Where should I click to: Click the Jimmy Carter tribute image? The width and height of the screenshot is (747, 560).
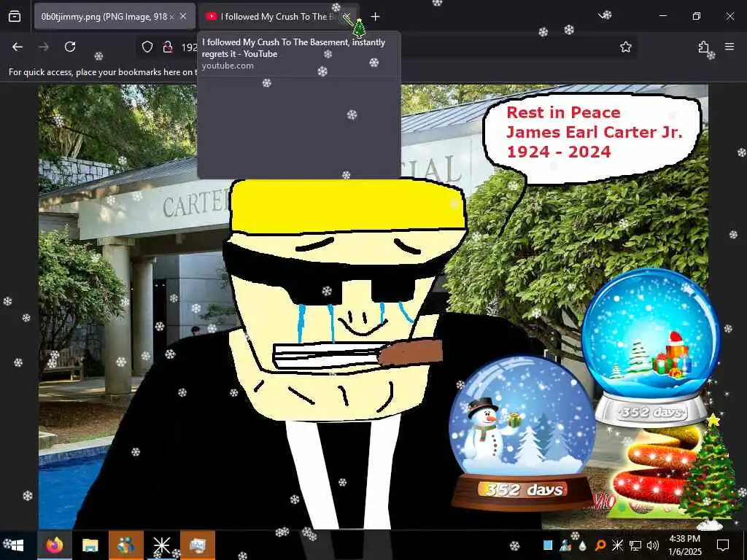coord(373,306)
